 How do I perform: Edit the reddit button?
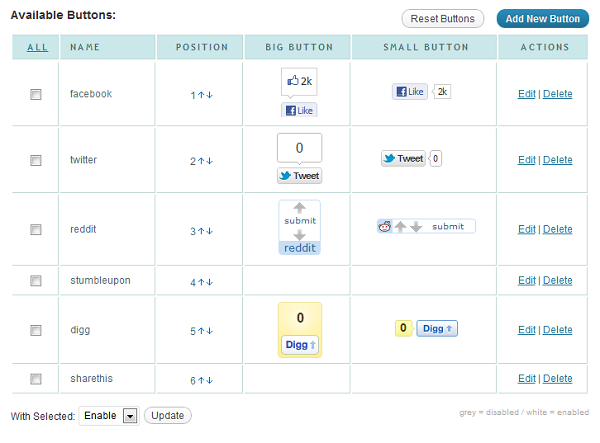(x=527, y=229)
